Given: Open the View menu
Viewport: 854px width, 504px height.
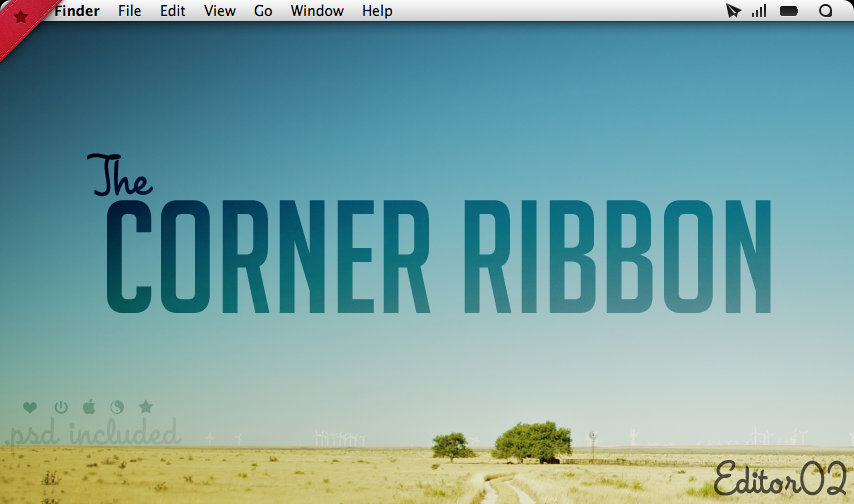Looking at the screenshot, I should 219,11.
